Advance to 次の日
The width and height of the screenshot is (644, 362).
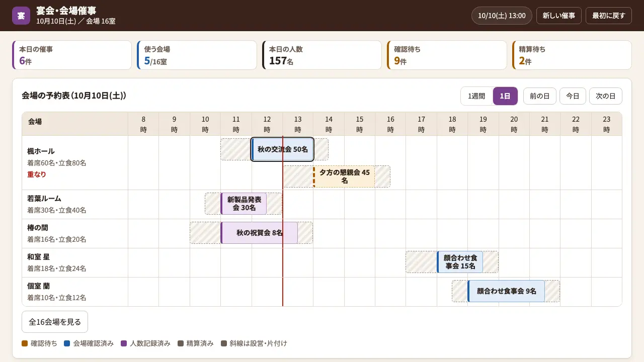pyautogui.click(x=606, y=96)
